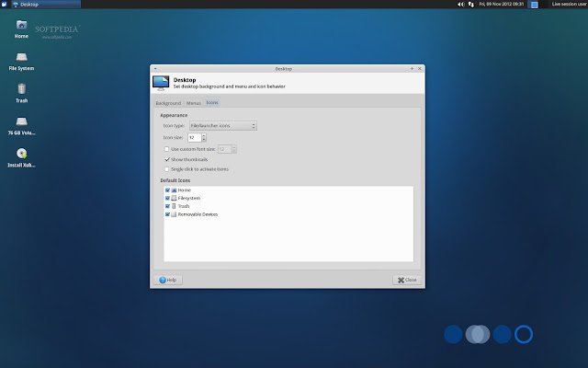Click the Trash bin icon in Default Icons list
The image size is (588, 368).
point(174,206)
